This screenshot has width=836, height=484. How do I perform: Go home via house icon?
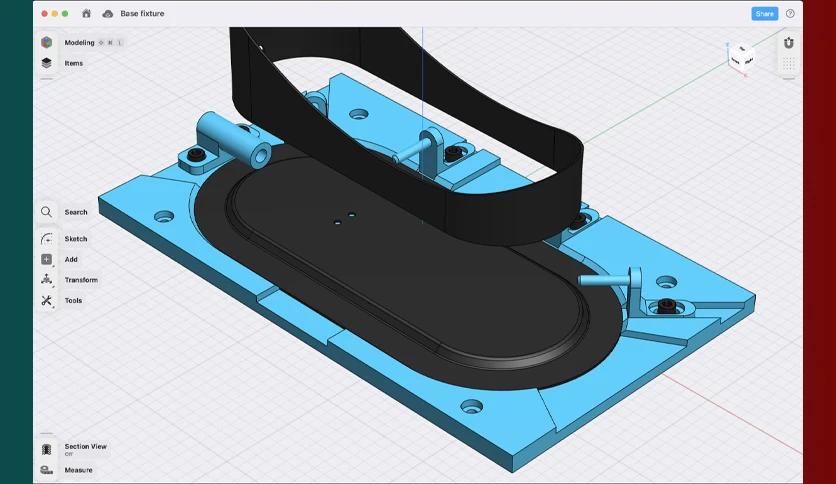point(86,13)
